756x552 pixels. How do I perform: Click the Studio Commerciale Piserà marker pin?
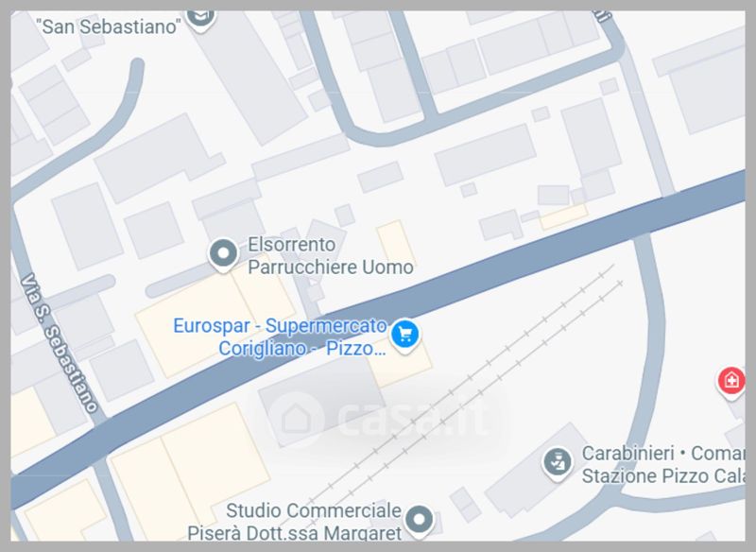pos(419,521)
